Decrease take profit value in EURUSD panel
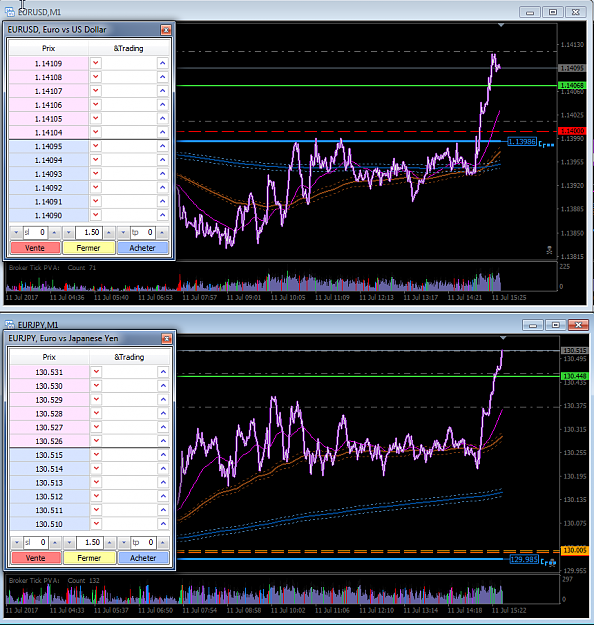 coord(123,232)
